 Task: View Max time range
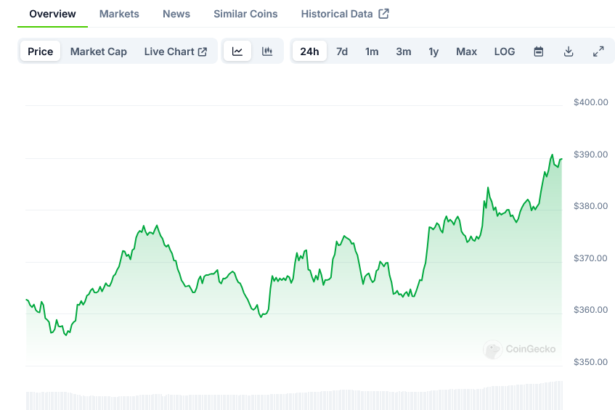pyautogui.click(x=466, y=51)
